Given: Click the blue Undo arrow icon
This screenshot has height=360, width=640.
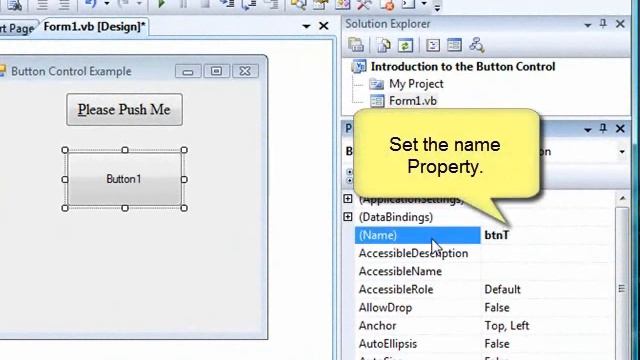Looking at the screenshot, I should click(x=91, y=4).
